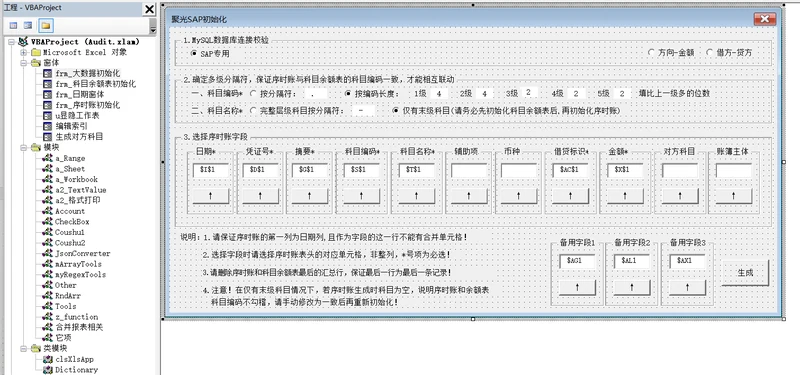Click the 1级 code length field
800x375 pixels.
tap(438, 94)
